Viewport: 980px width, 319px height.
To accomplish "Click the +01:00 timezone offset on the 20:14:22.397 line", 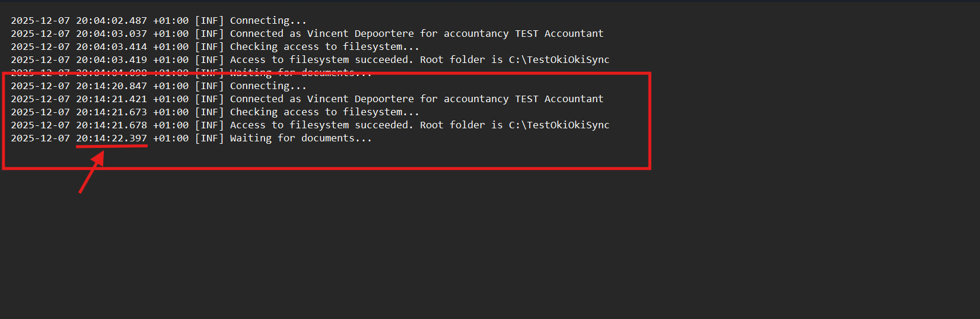I will (x=171, y=138).
